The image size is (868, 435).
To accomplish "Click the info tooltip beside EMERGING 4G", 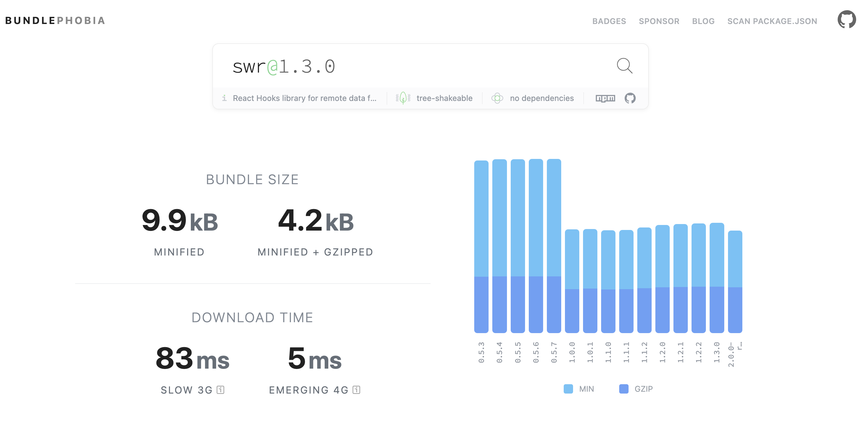I will (x=356, y=390).
